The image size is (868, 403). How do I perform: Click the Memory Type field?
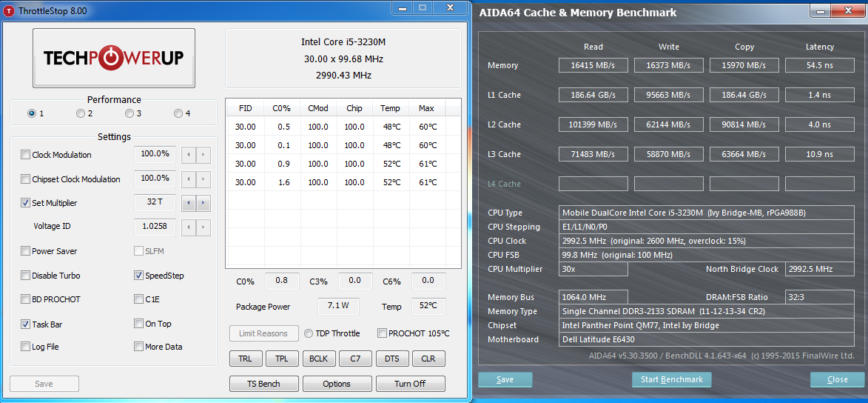click(707, 311)
